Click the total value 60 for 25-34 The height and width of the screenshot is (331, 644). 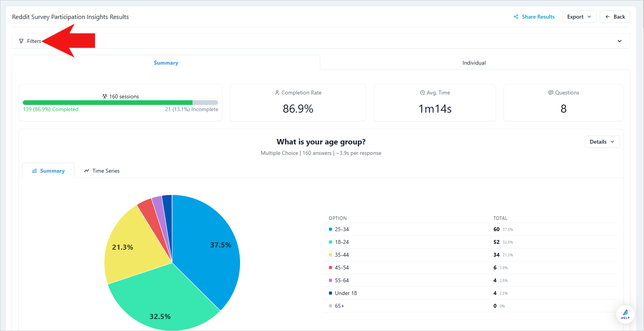(x=496, y=229)
